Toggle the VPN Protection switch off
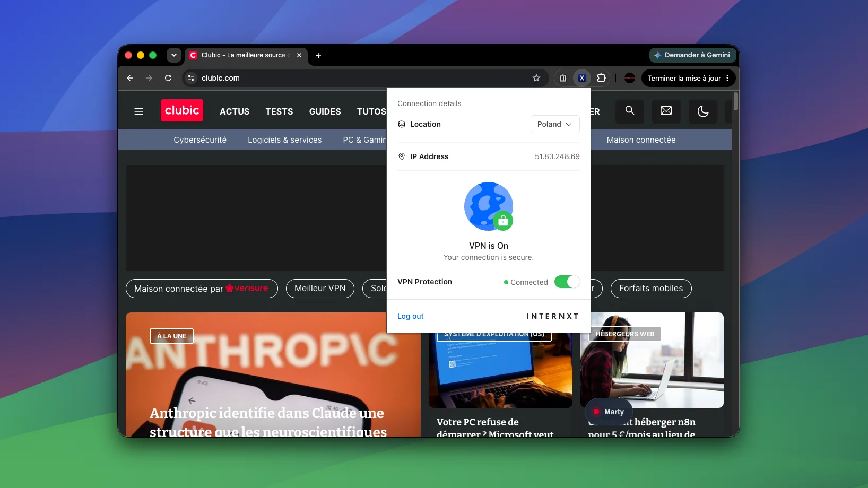Image resolution: width=868 pixels, height=488 pixels. pos(567,282)
